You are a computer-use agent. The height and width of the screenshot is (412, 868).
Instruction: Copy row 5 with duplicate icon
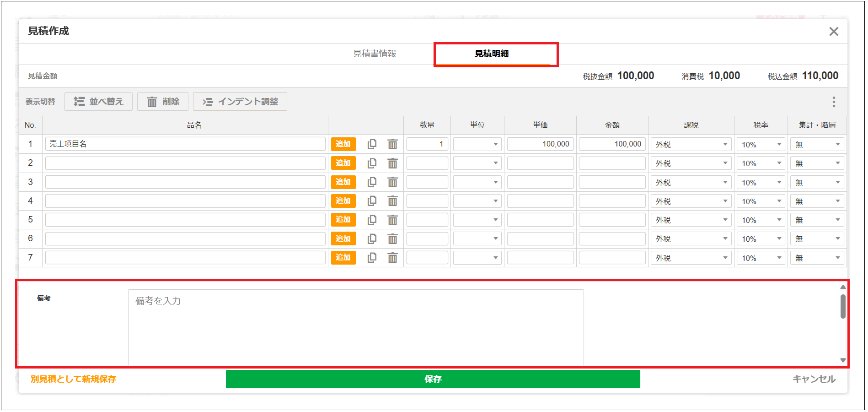(x=372, y=220)
